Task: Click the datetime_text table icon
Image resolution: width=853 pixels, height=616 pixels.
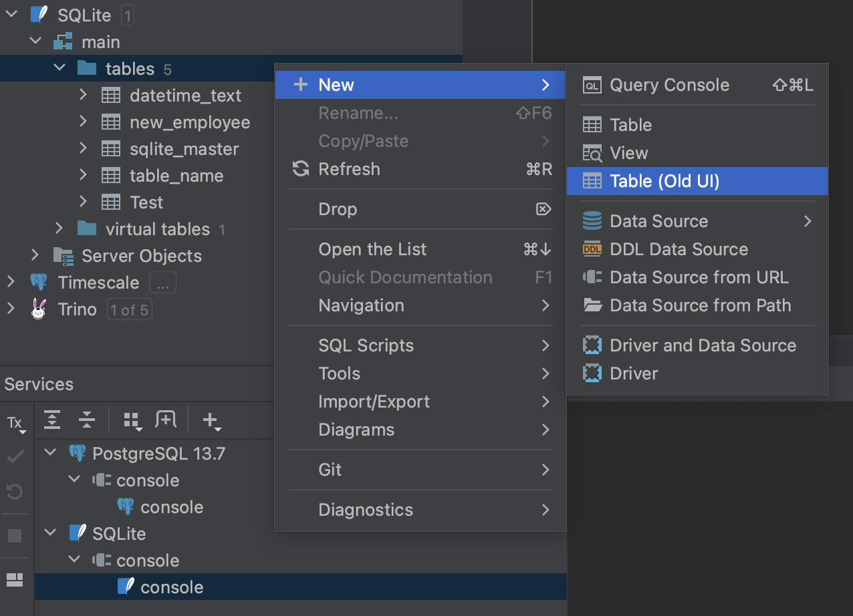Action: [x=111, y=96]
